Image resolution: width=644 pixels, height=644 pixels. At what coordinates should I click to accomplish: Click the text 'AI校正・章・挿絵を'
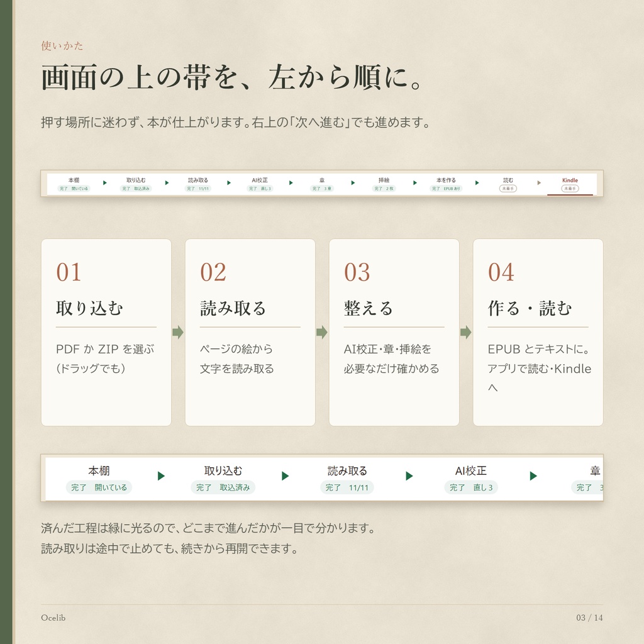(387, 349)
